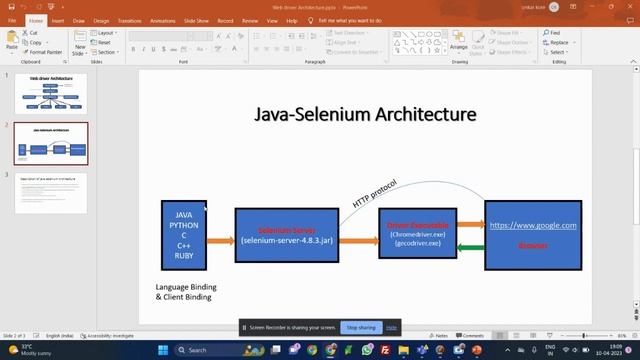
Task: Click the Undo icon
Action: point(24,7)
